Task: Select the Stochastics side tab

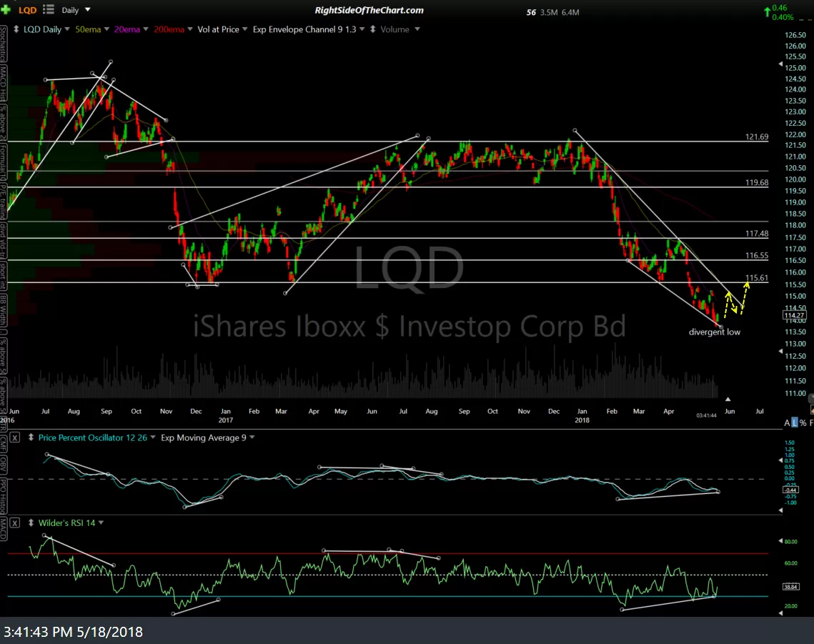Action: 3,43
